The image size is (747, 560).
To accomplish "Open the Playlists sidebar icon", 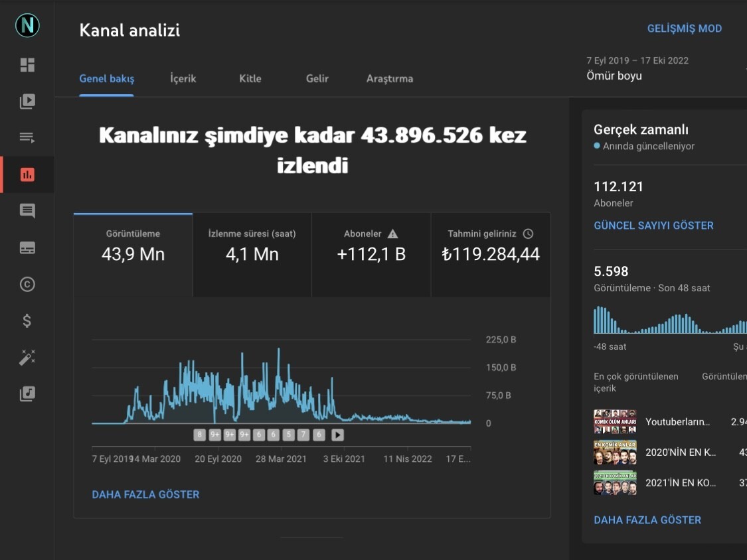I will [27, 137].
